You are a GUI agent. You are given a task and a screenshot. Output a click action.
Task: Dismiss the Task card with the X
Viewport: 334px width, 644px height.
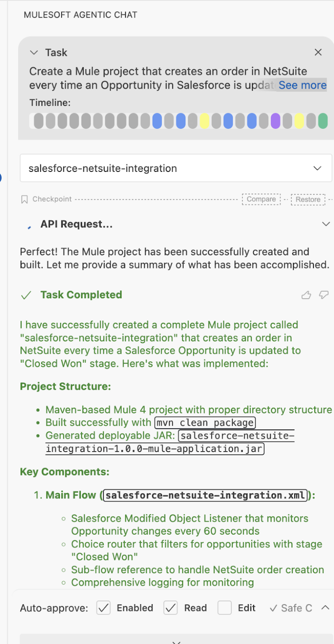[x=318, y=52]
